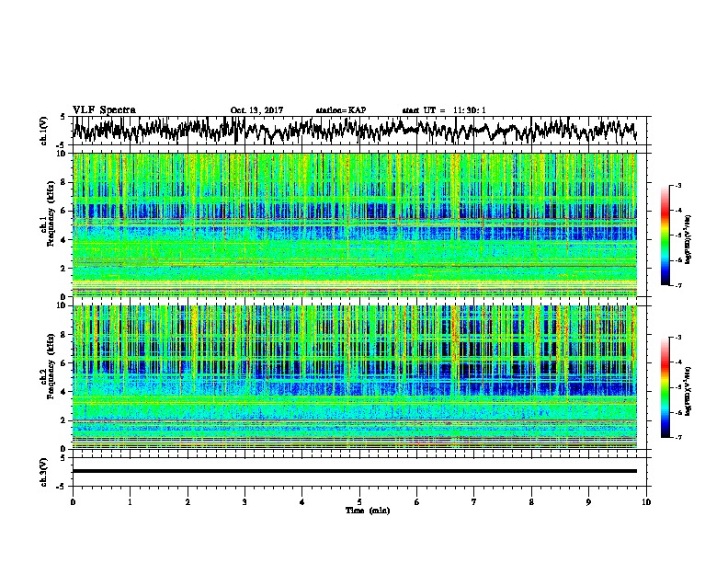Click the ch.2 "Frequency (kHz)" axis label
Image resolution: width=728 pixels, height=563 pixels.
[x=51, y=366]
